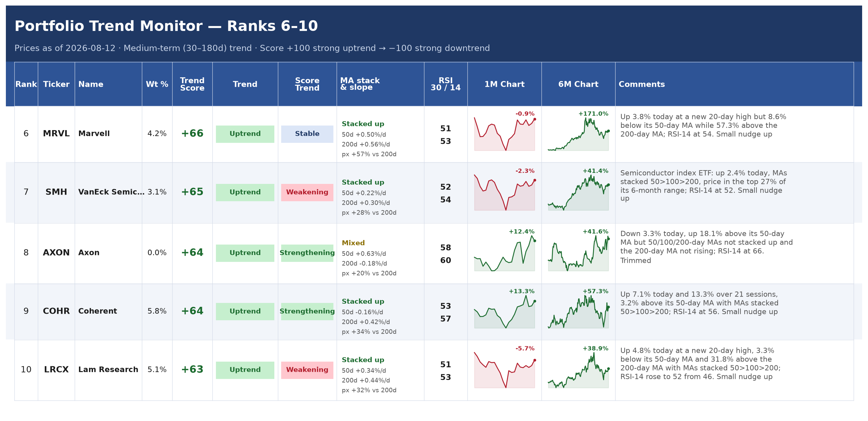The width and height of the screenshot is (868, 421).
Task: Click the Strengthening badge for Axon
Action: click(x=307, y=253)
